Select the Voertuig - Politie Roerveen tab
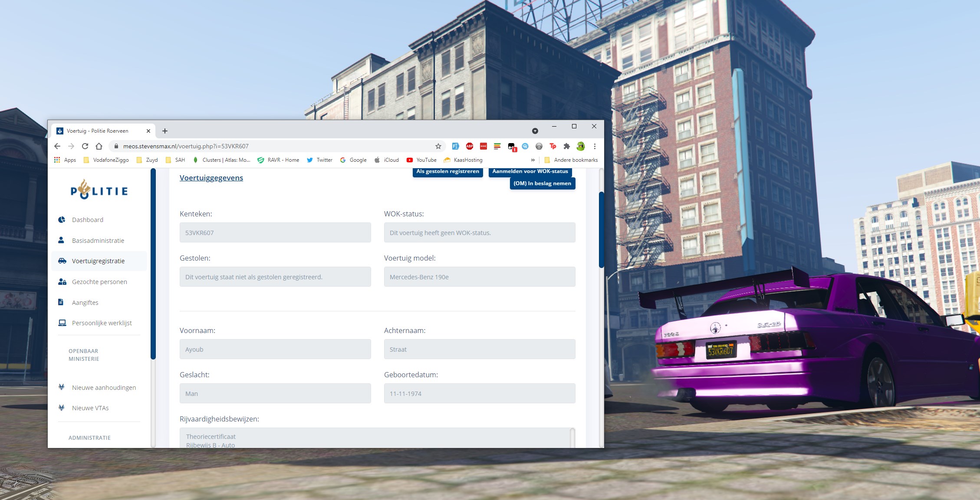 [x=98, y=131]
